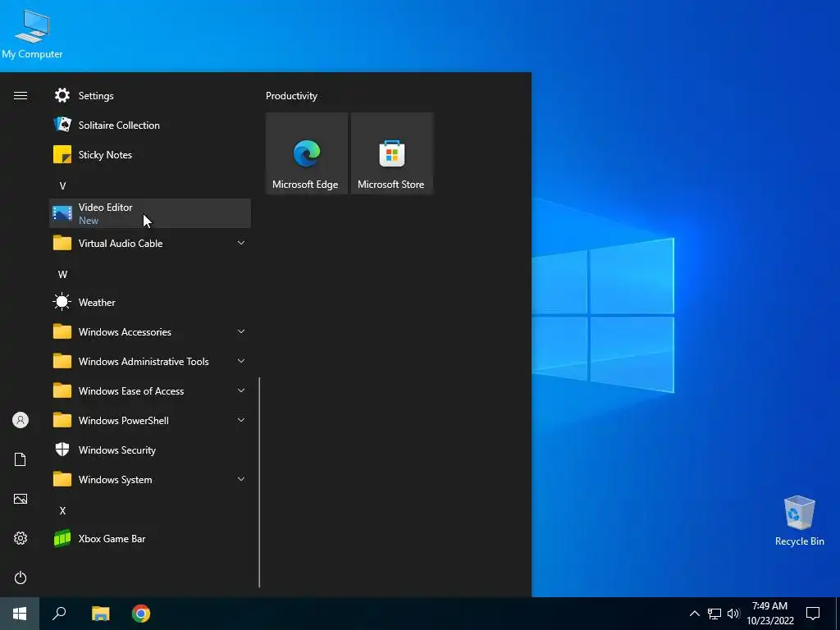This screenshot has width=840, height=630.
Task: Click the X letter group header
Action: [62, 510]
